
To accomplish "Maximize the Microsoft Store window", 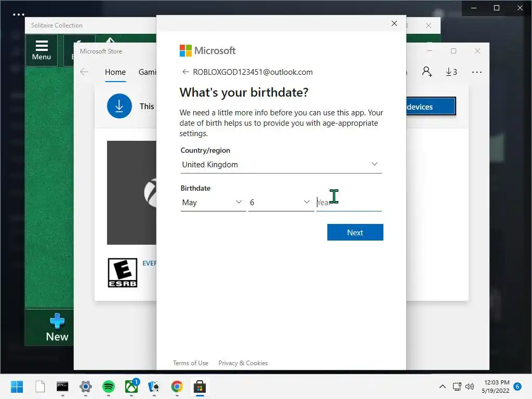I will pos(454,51).
